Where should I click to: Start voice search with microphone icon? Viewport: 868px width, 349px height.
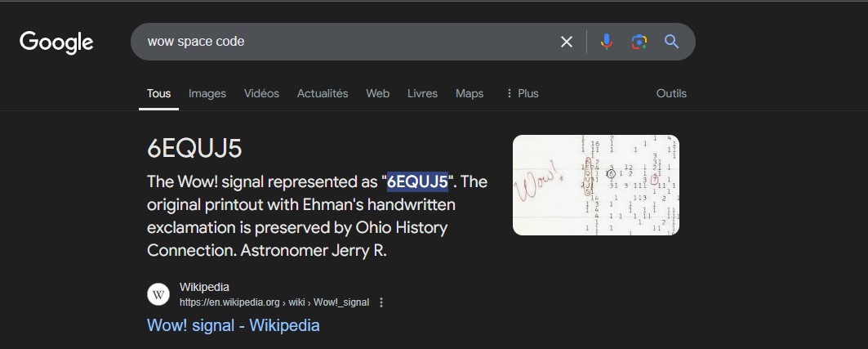point(606,42)
